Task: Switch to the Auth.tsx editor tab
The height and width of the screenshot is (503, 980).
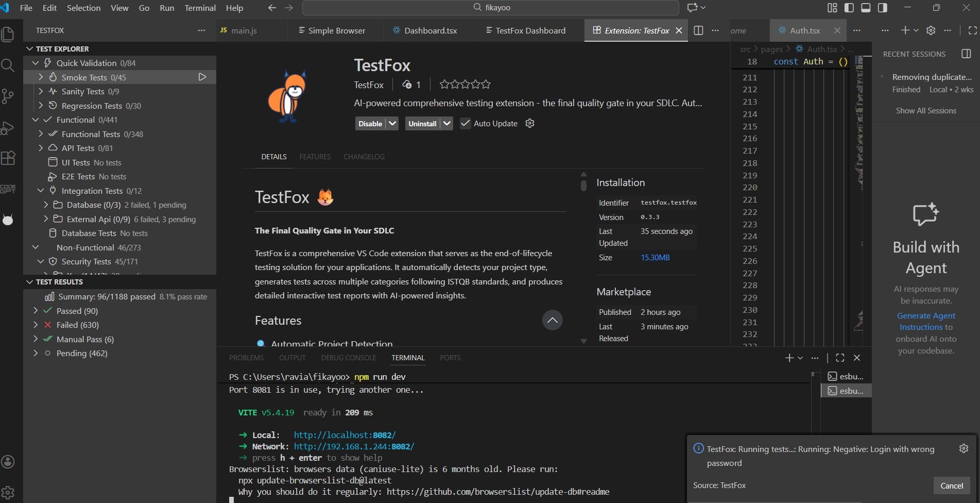Action: pos(805,30)
